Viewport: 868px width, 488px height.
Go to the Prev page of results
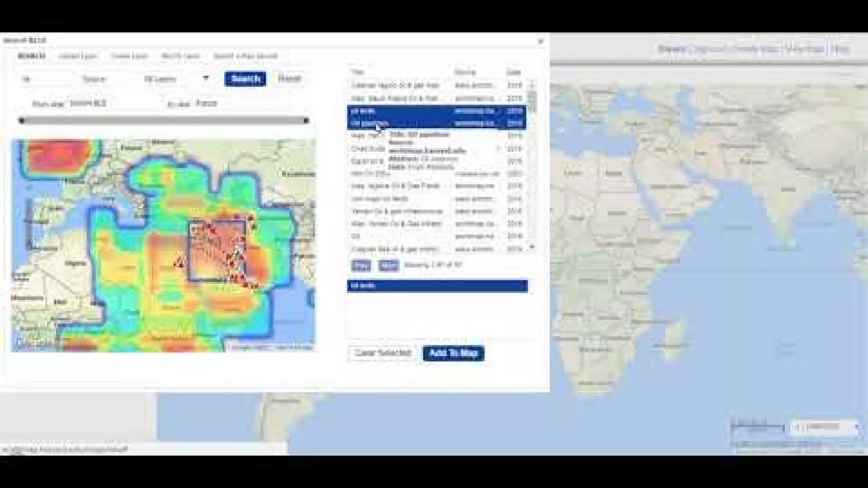click(361, 266)
